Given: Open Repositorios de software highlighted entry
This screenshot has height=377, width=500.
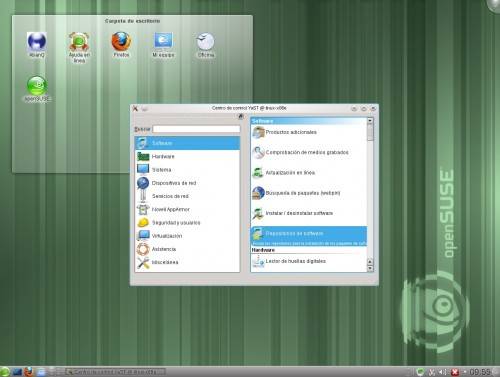Looking at the screenshot, I should [x=309, y=236].
